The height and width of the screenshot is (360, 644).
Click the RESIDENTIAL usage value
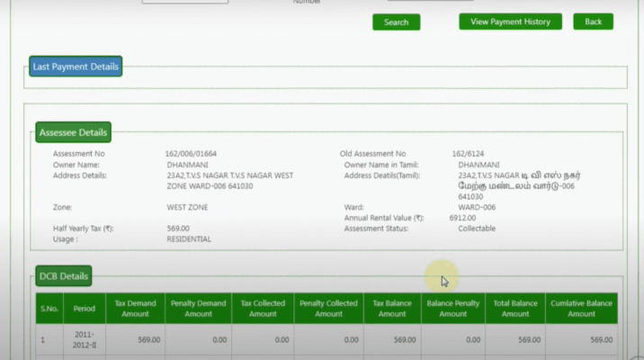(x=189, y=239)
